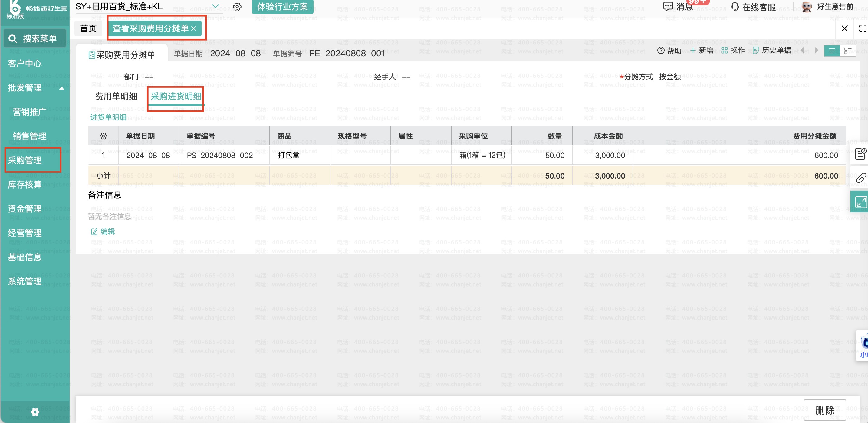Click the settings gear beside account name
Viewport: 868px width, 423px height.
click(237, 7)
